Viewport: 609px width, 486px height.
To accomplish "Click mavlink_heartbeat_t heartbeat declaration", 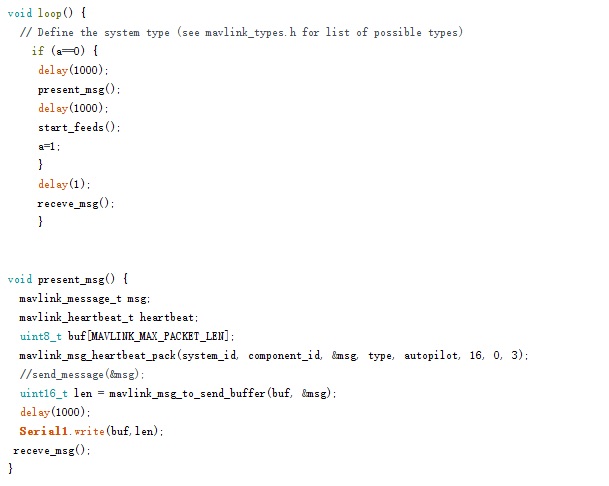I will click(109, 317).
